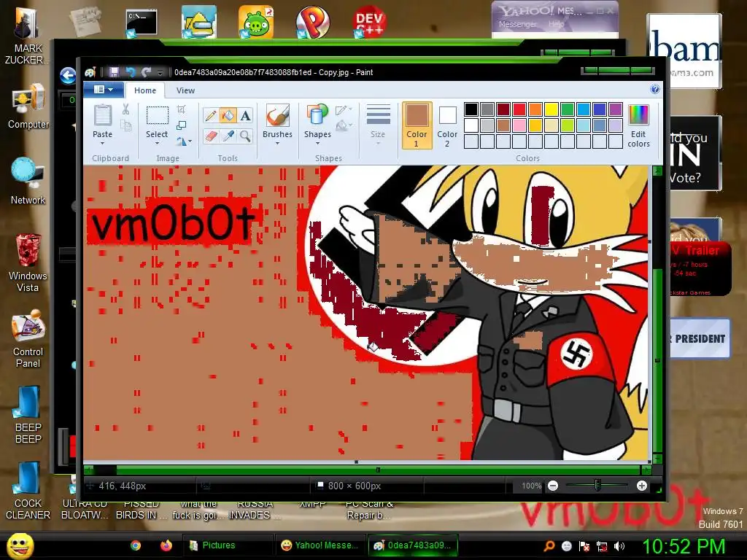Open the shape Outline dropdown
The height and width of the screenshot is (560, 747).
(x=344, y=110)
